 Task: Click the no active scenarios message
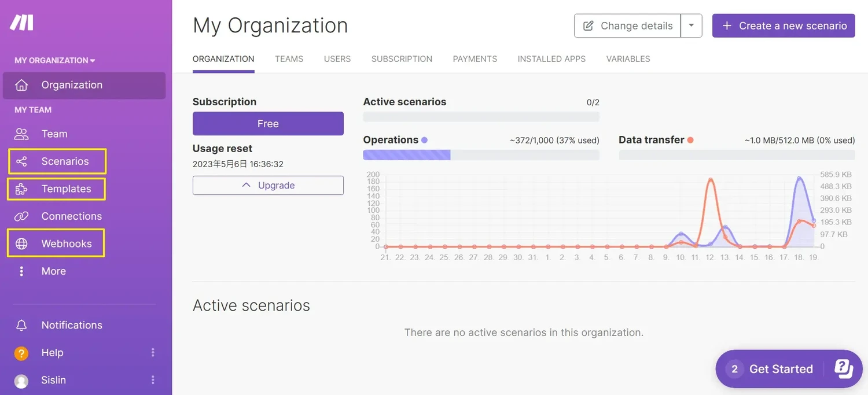coord(524,333)
